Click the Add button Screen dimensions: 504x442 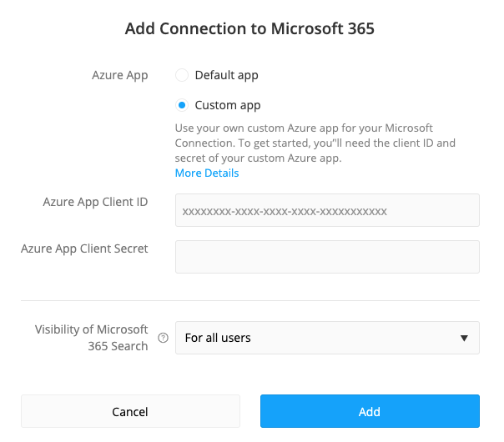point(370,411)
